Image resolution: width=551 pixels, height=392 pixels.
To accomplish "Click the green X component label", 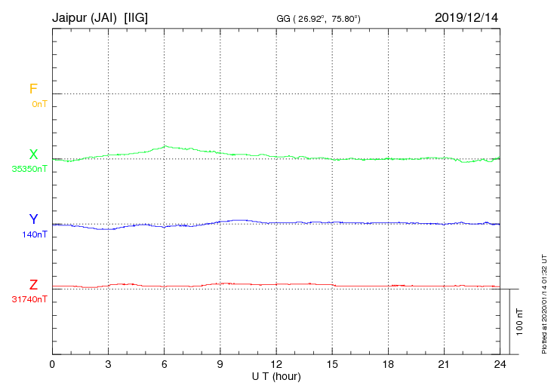I will point(33,154).
